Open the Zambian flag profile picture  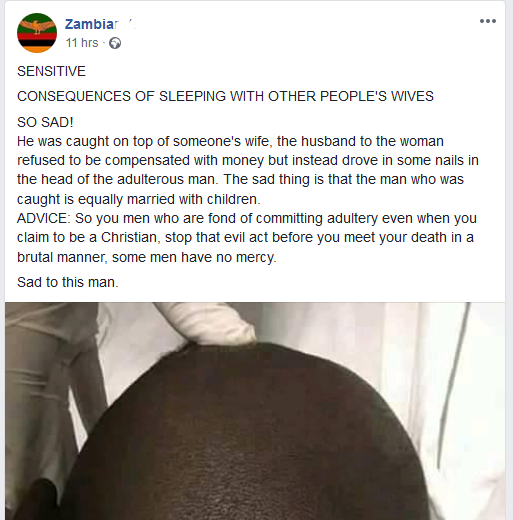click(x=37, y=33)
